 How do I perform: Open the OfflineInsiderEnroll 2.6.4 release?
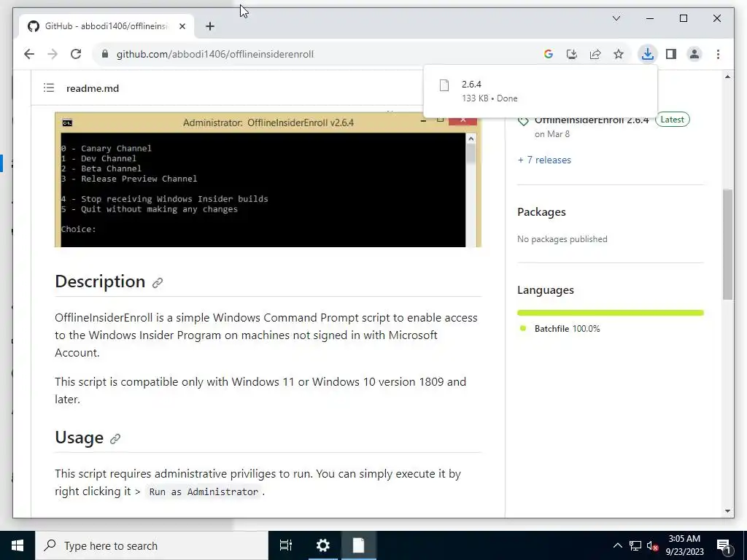[591, 120]
